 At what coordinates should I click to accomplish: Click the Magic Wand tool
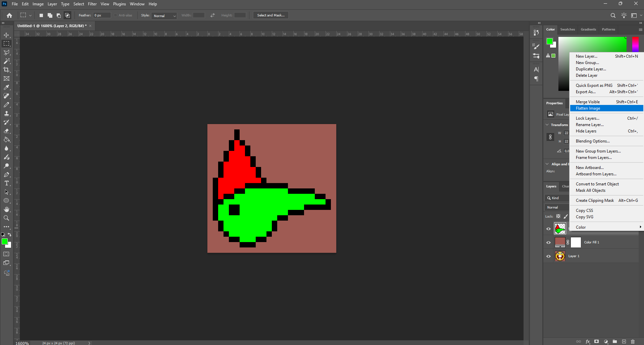click(6, 61)
